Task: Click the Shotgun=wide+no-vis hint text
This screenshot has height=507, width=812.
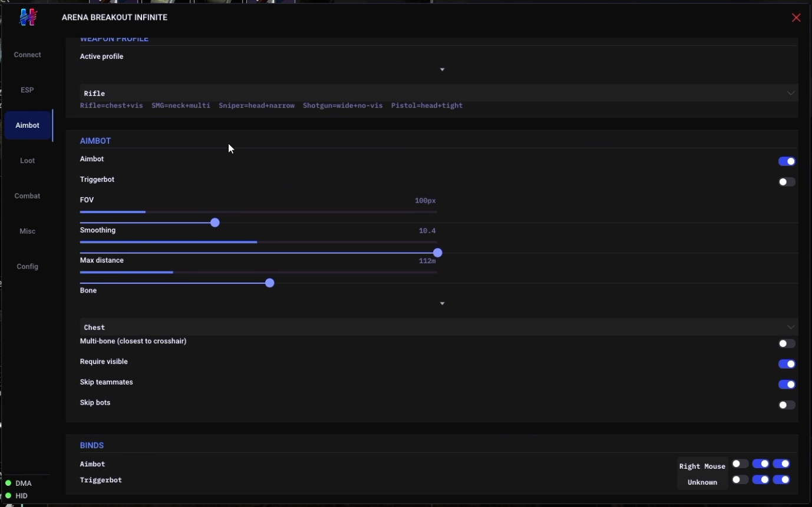Action: click(342, 105)
